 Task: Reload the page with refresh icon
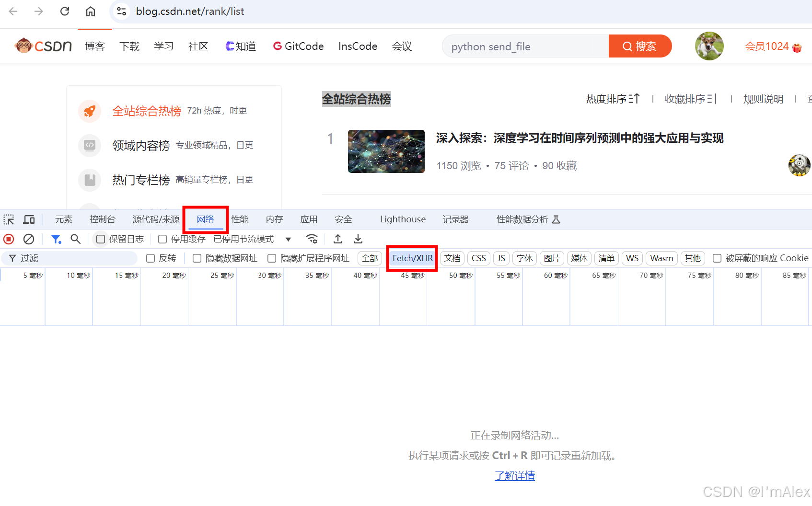tap(65, 11)
